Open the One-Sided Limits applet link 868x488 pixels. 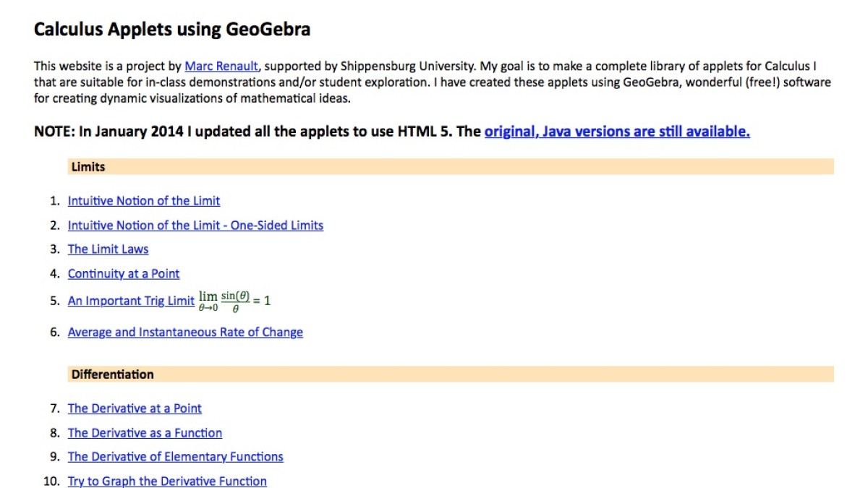(195, 225)
